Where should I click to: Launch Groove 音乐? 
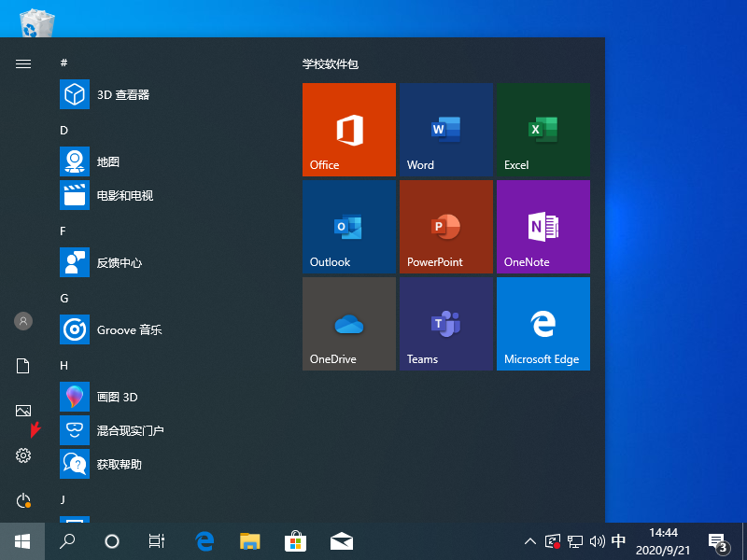[x=114, y=329]
